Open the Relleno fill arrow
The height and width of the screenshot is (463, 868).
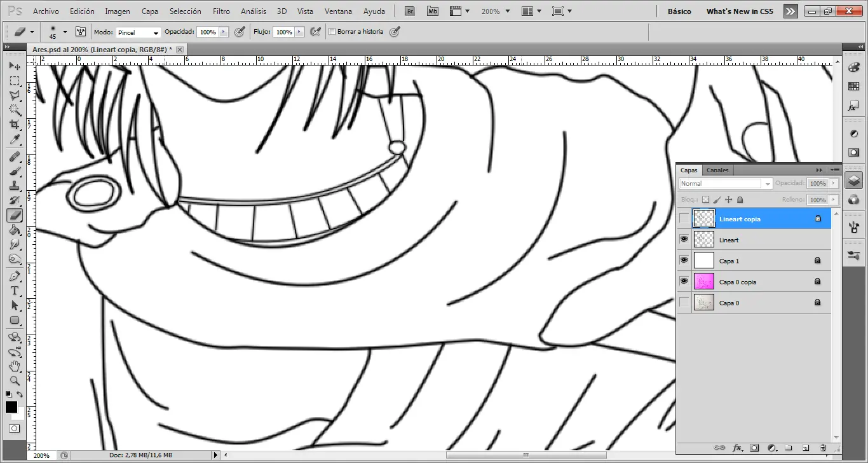(833, 200)
